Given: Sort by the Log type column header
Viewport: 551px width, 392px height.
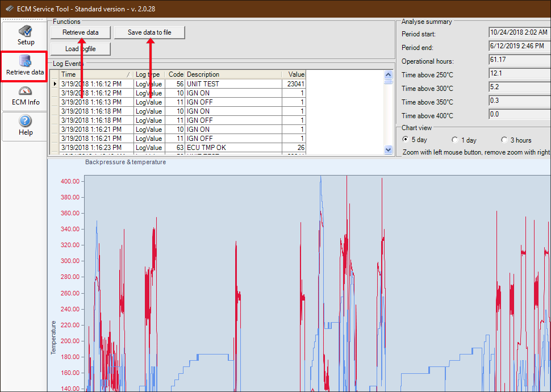Looking at the screenshot, I should (x=149, y=74).
